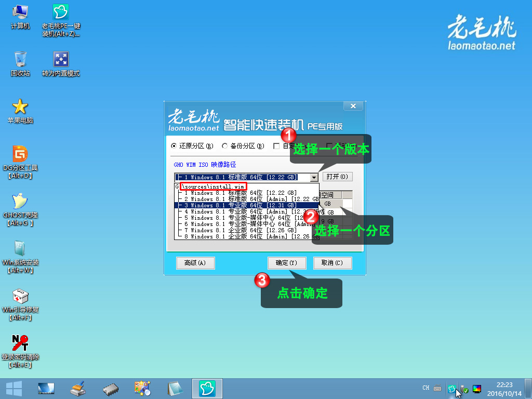The height and width of the screenshot is (399, 532).
Task: Click the ghost icon in system tray
Action: (x=451, y=389)
